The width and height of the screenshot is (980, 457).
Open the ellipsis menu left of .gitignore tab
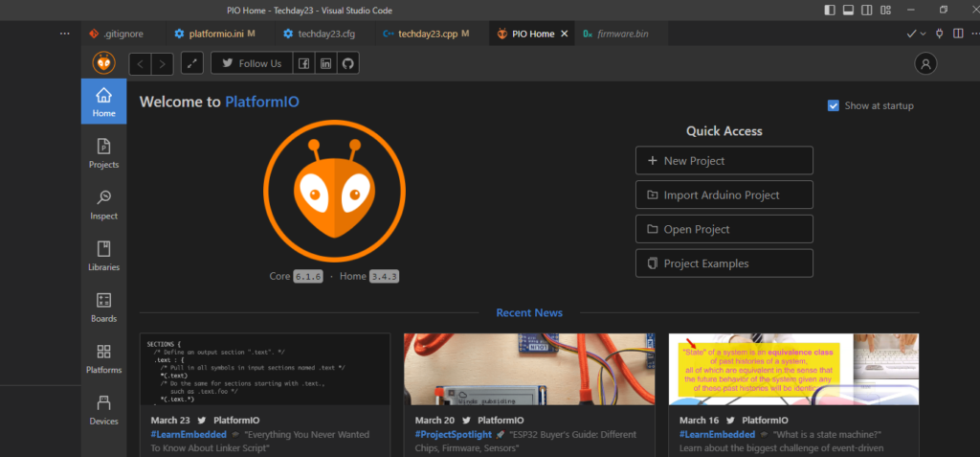[x=64, y=34]
